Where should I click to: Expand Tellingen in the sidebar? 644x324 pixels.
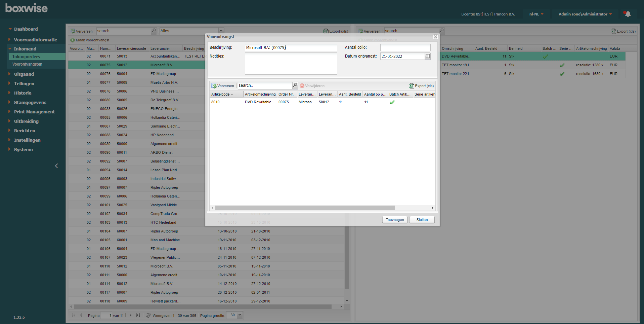(x=24, y=83)
